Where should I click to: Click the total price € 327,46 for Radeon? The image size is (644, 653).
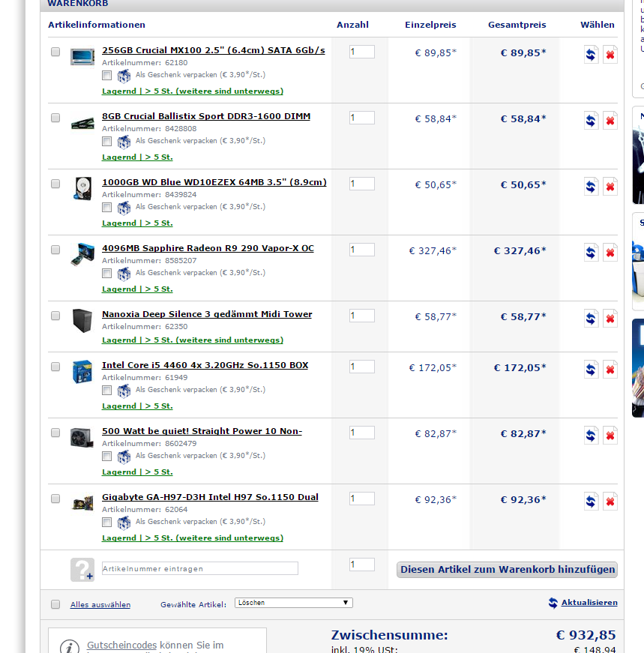click(520, 250)
